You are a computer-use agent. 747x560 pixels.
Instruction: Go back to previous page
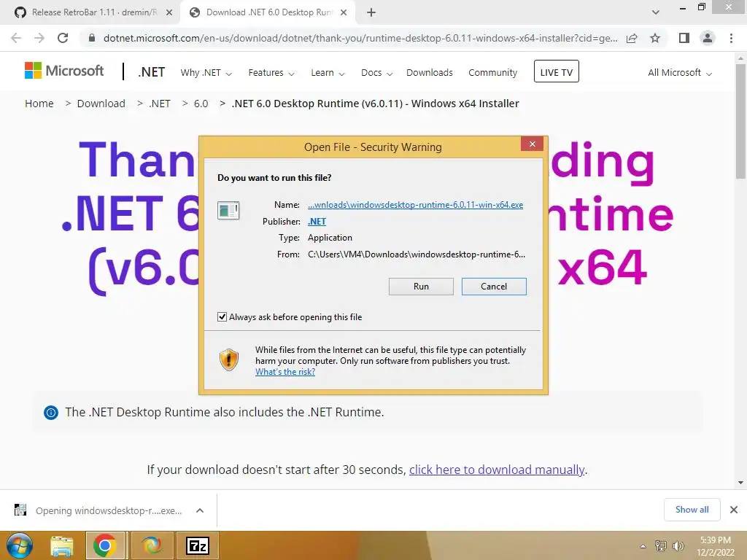click(16, 38)
